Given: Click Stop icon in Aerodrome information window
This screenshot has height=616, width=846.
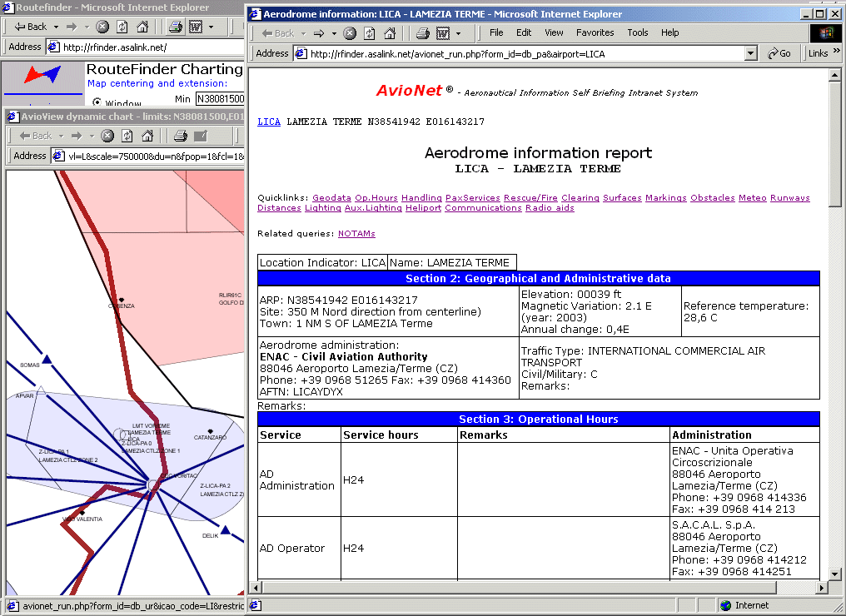Looking at the screenshot, I should click(350, 33).
